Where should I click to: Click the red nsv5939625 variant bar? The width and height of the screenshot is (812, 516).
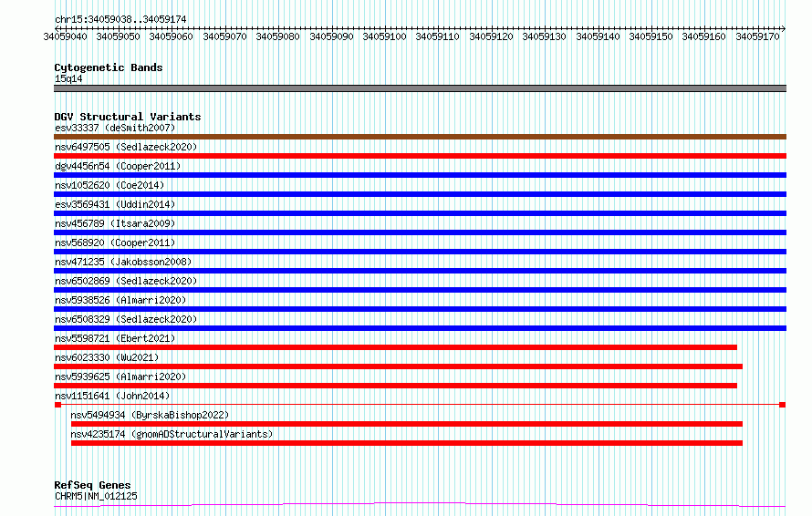coord(395,386)
